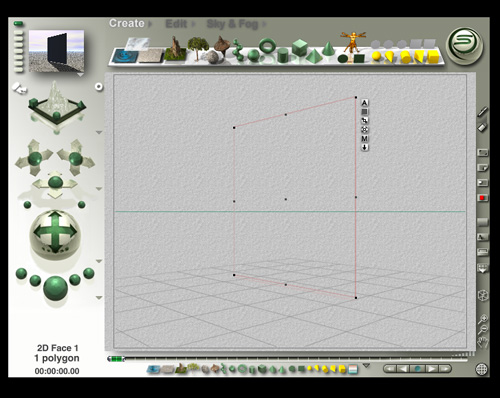Create a water plane
Viewport: 500px width, 398px height.
125,56
